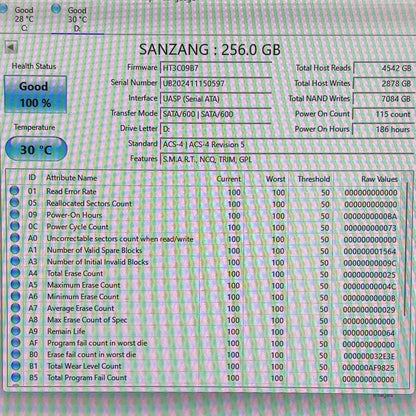Click the Drive Letter field D:
The height and width of the screenshot is (416, 416).
(216, 129)
